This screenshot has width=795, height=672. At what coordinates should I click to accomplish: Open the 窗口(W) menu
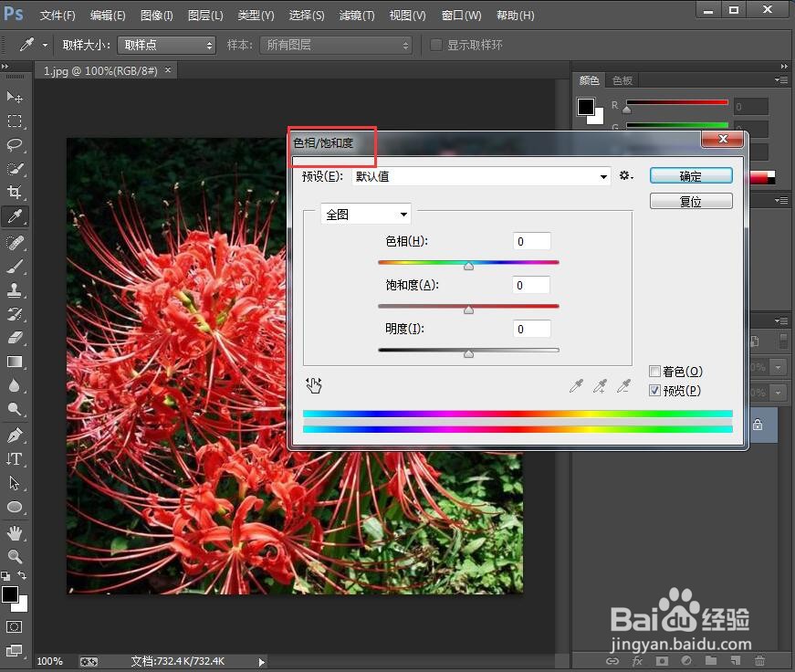click(461, 16)
